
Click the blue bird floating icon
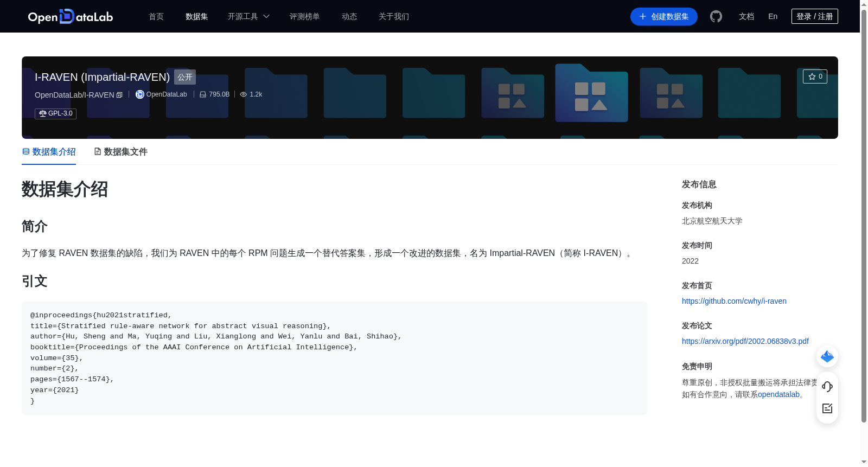tap(827, 356)
